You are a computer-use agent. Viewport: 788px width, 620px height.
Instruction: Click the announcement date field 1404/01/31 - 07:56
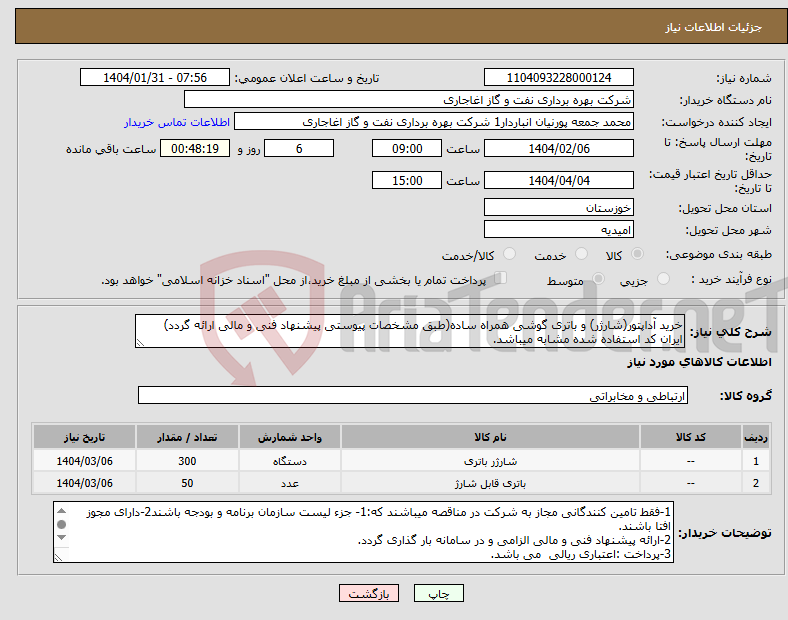pyautogui.click(x=155, y=77)
